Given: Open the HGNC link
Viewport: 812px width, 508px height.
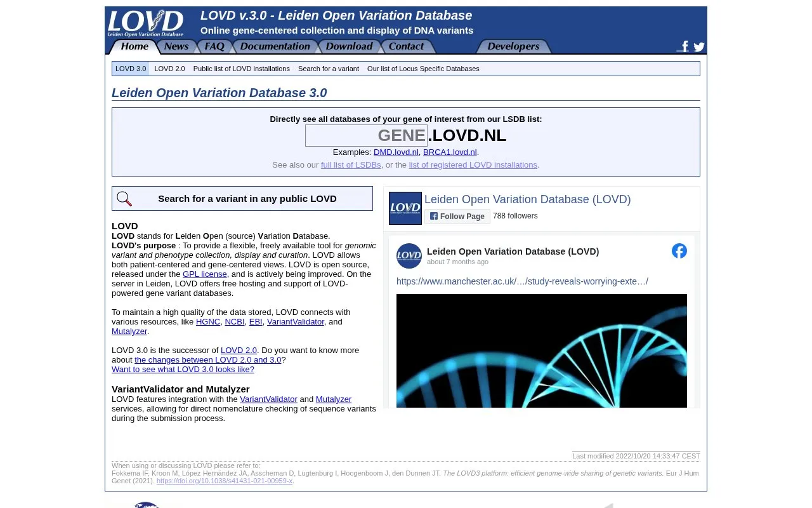Looking at the screenshot, I should (x=208, y=322).
